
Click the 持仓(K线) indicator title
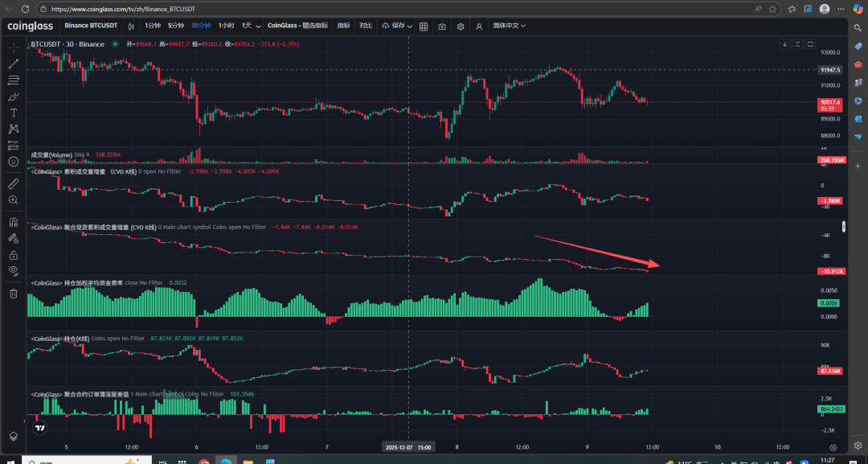click(x=59, y=339)
